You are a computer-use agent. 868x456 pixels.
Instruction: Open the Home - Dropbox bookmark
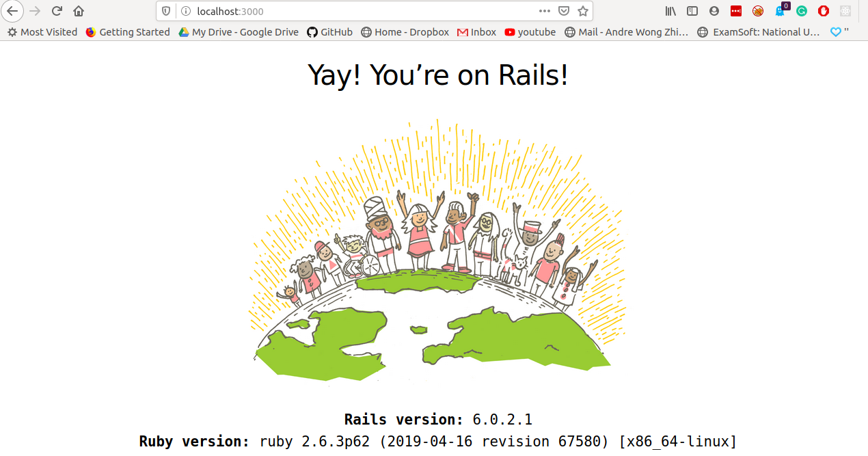(405, 32)
